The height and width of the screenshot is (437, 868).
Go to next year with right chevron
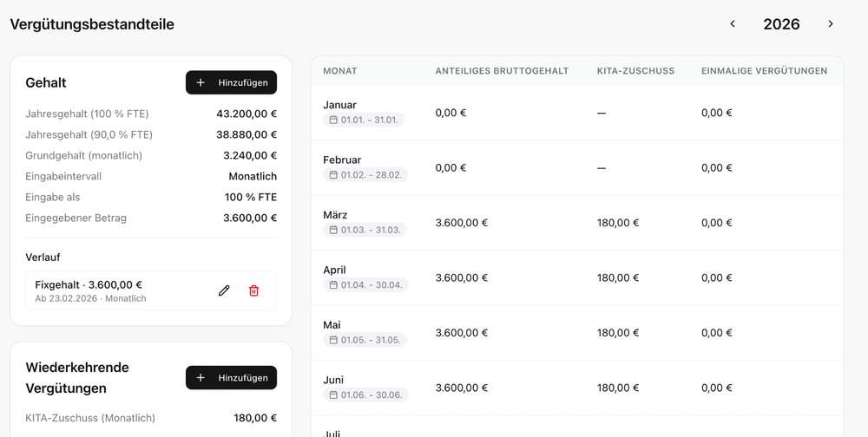[x=831, y=24]
